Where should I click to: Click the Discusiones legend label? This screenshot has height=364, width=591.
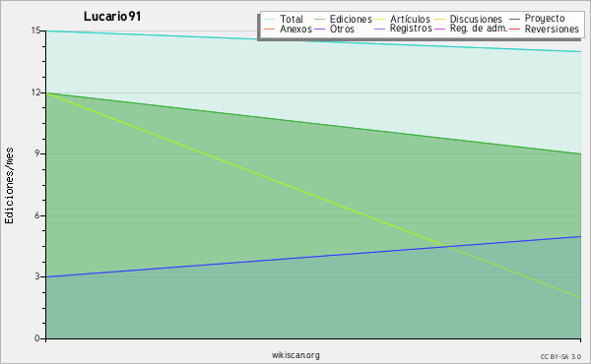click(476, 20)
